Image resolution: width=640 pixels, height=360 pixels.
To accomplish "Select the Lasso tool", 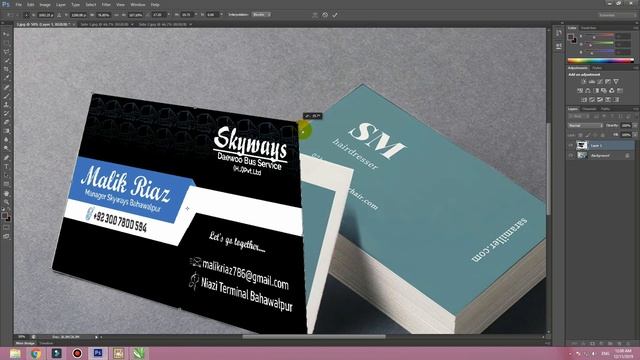I will 6,52.
